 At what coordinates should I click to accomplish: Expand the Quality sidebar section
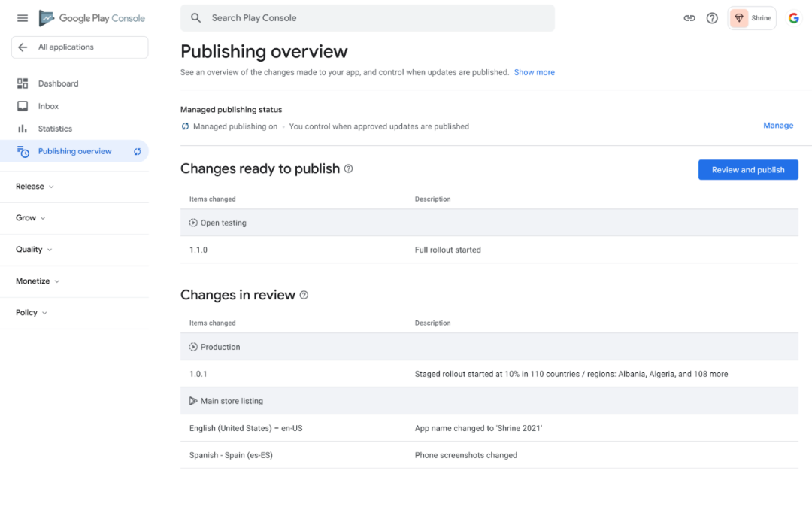[34, 250]
